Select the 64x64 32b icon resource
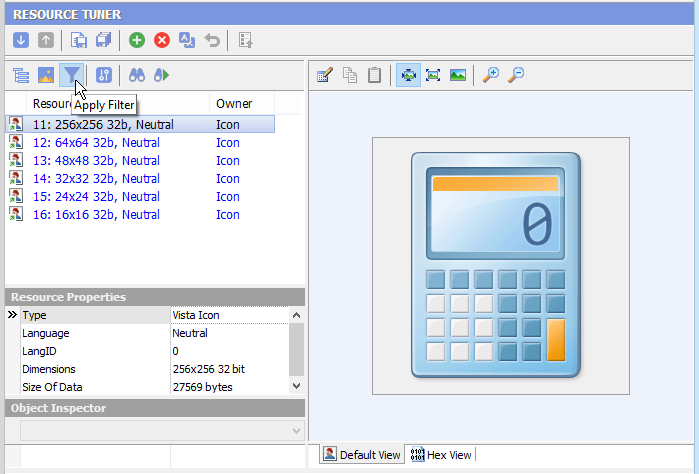Screen dimensions: 699x474 point(96,143)
